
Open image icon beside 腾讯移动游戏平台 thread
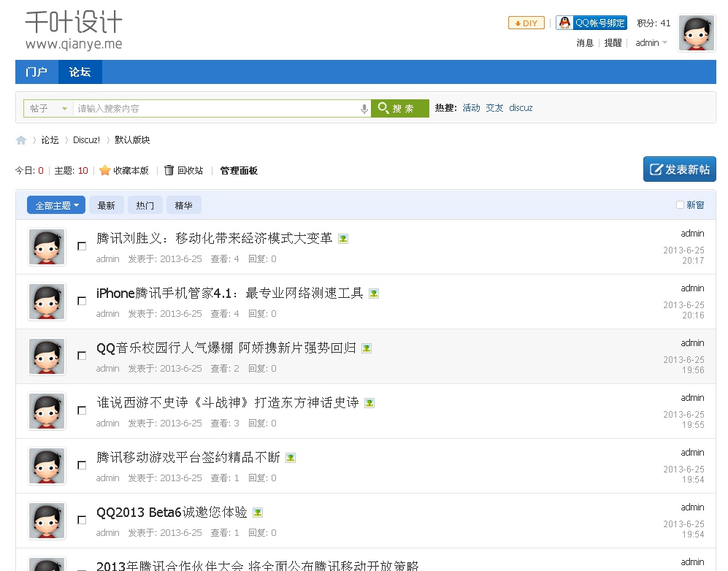pyautogui.click(x=291, y=458)
